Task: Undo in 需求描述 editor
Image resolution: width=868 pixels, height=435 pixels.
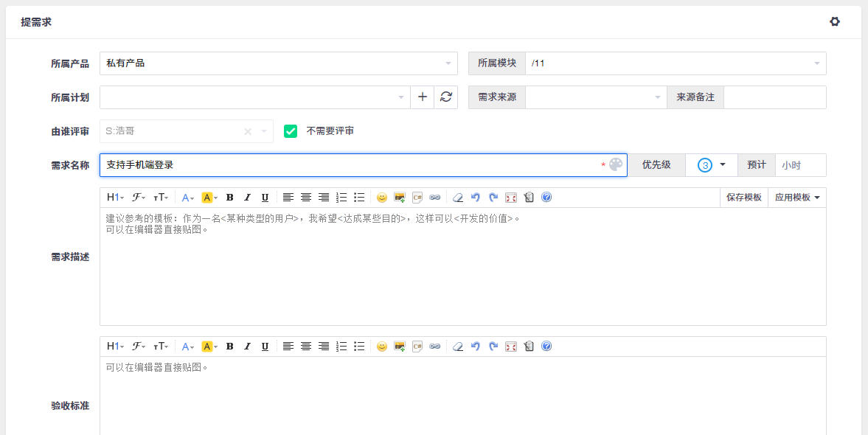Action: 476,197
